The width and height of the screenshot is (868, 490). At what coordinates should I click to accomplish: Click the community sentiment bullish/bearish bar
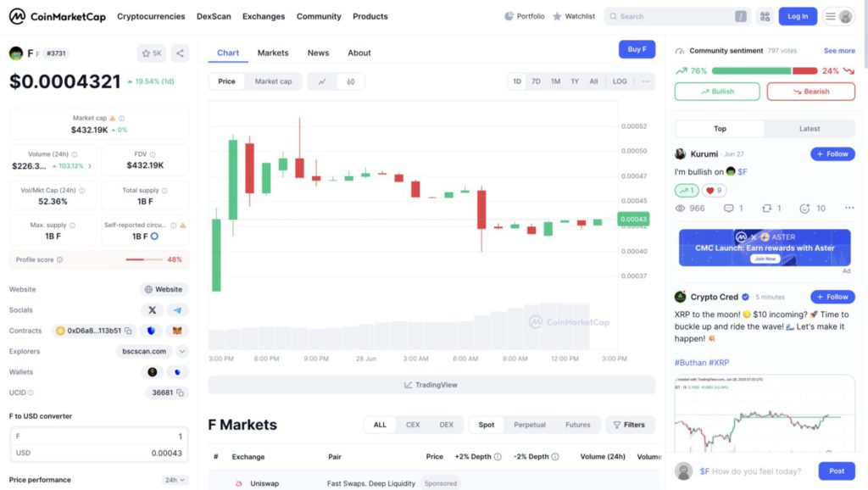(x=765, y=71)
